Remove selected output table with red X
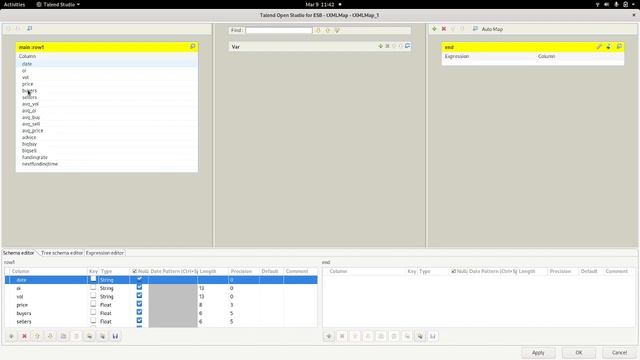Screen dimensions: 640x360 point(444,29)
